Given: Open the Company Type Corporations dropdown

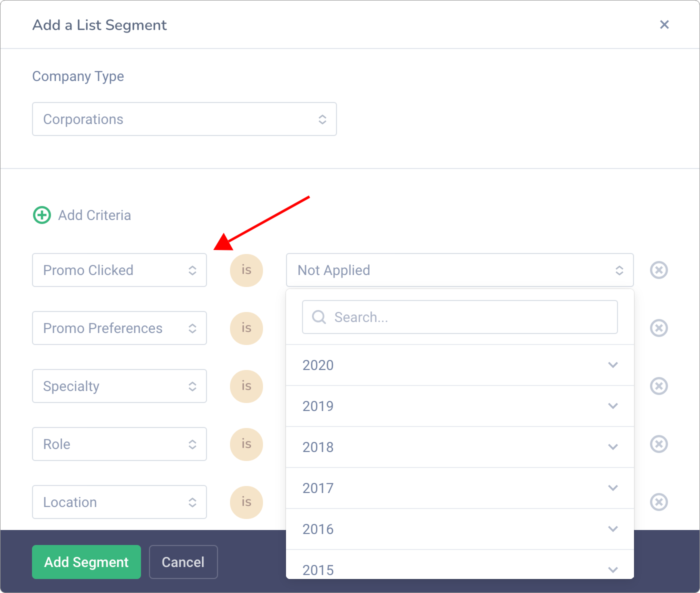Looking at the screenshot, I should pos(184,119).
